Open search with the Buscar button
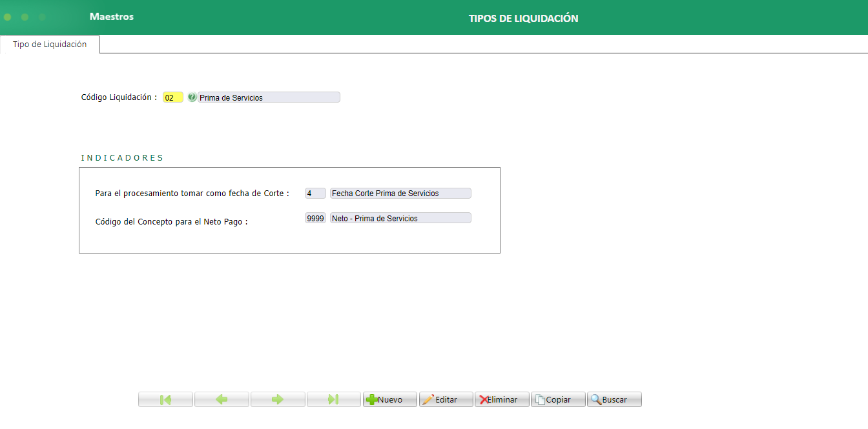 (614, 399)
